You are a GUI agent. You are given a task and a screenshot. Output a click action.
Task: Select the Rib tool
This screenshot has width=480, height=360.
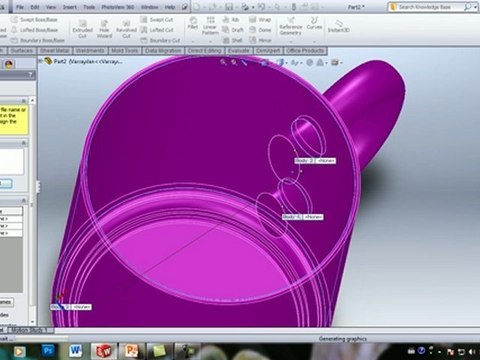[231, 20]
